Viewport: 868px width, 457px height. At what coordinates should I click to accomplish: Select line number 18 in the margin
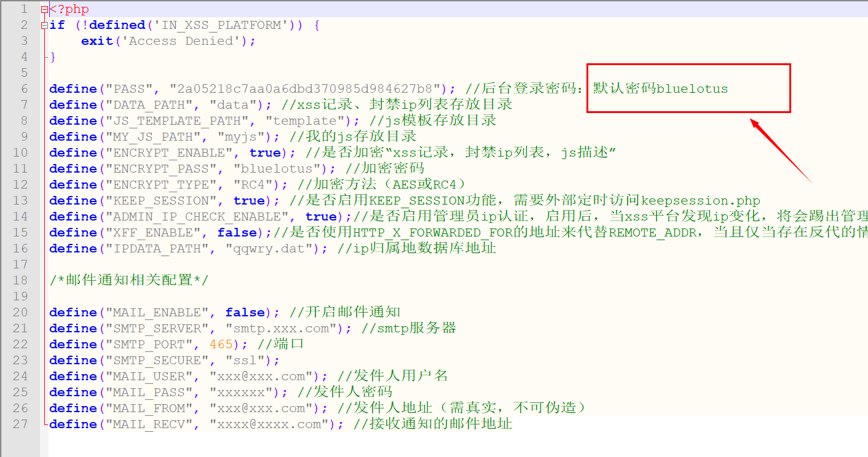coord(20,280)
